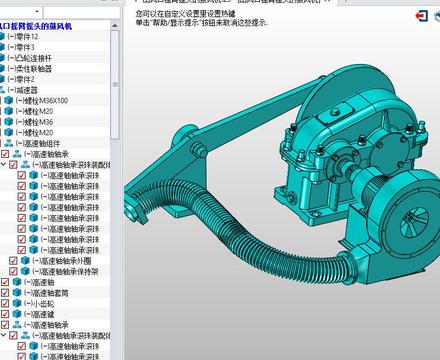This screenshot has width=440, height=360.
Task: Click the cube icon beside 高速轴轴承外圈
Action: click(x=25, y=260)
